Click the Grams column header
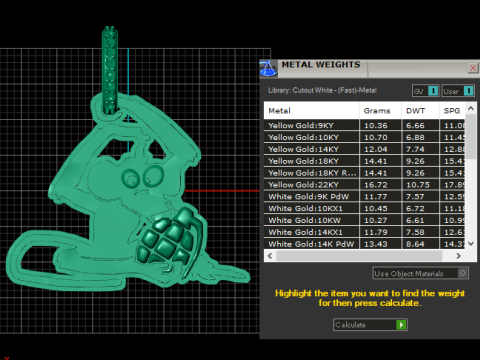Image resolution: width=480 pixels, height=360 pixels. (x=380, y=111)
